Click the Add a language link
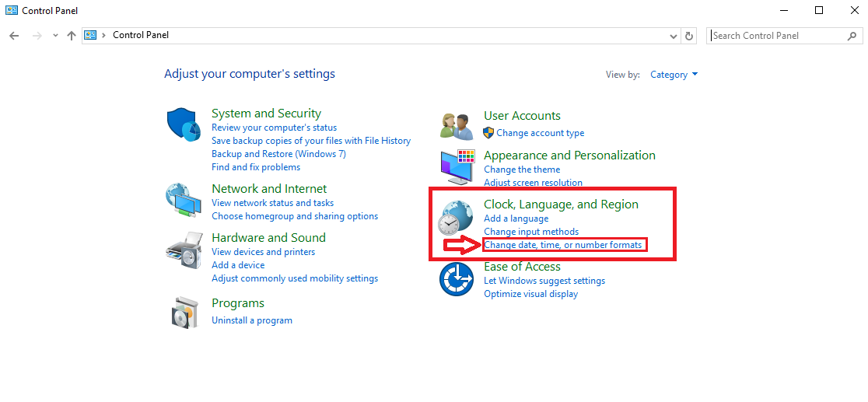The image size is (868, 402). click(516, 218)
